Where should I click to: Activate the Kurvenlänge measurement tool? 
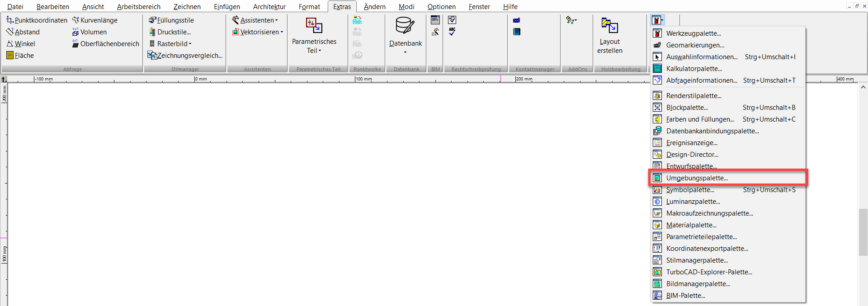[x=95, y=20]
